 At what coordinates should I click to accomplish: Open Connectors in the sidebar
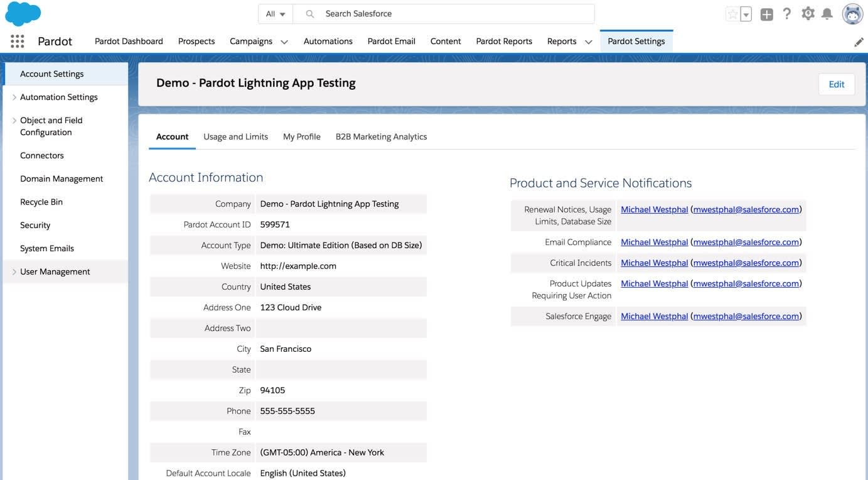(42, 156)
